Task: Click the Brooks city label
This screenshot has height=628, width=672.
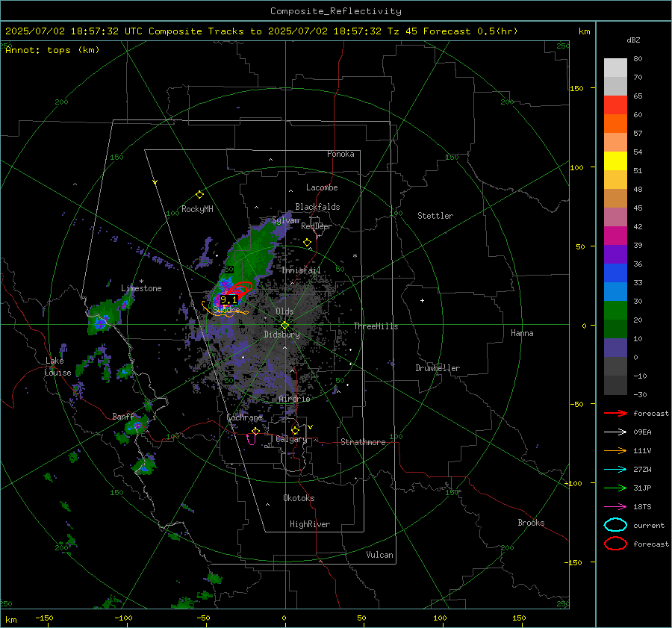Action: (x=531, y=523)
